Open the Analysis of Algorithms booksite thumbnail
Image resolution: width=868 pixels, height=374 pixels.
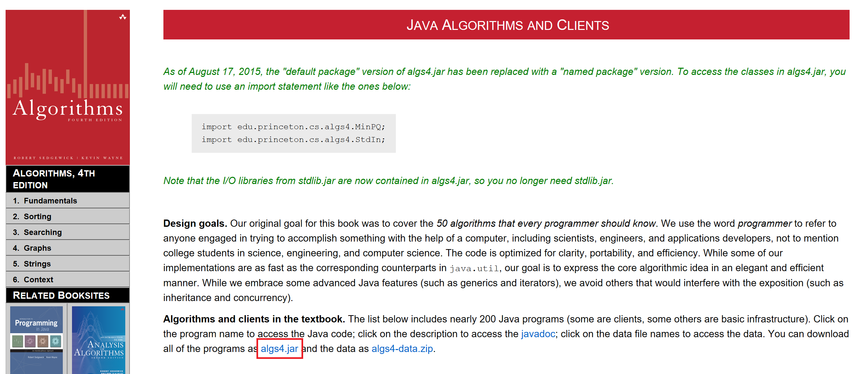click(98, 339)
